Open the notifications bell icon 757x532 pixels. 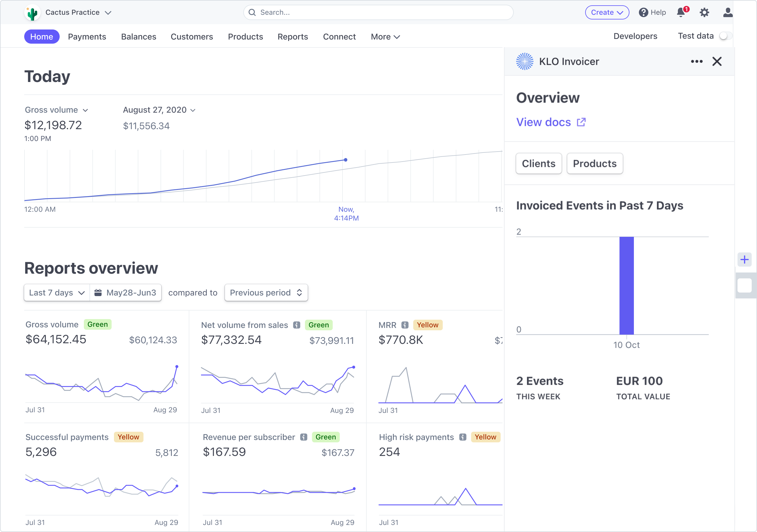(681, 12)
